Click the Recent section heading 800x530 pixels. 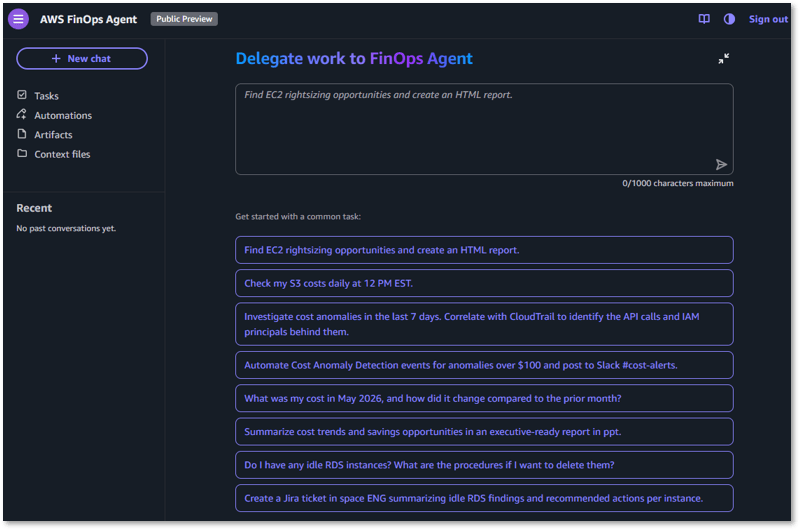point(34,208)
